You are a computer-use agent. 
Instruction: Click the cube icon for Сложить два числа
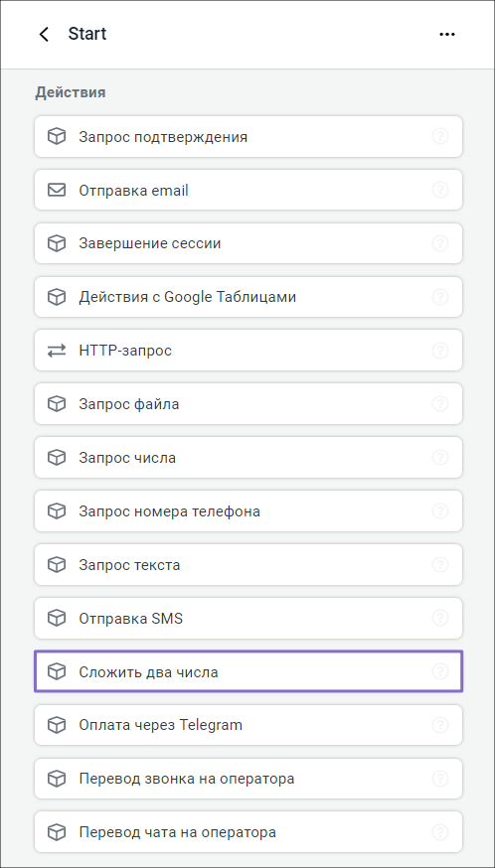(x=56, y=672)
